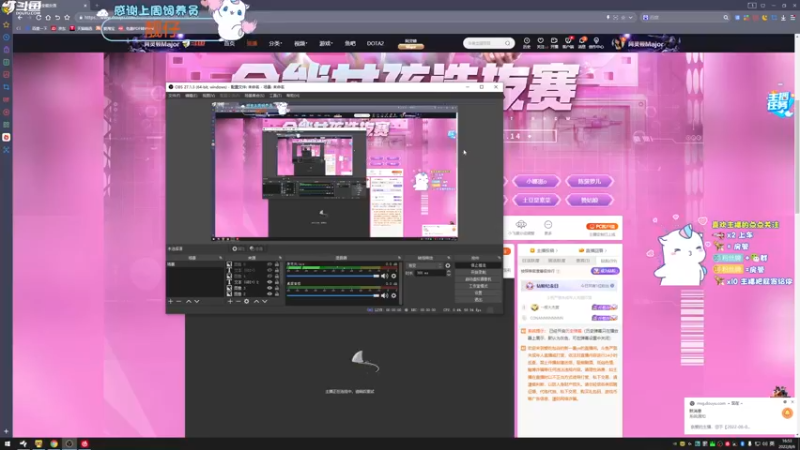
Task: Click the Douyu search magnifier icon
Action: 508,43
